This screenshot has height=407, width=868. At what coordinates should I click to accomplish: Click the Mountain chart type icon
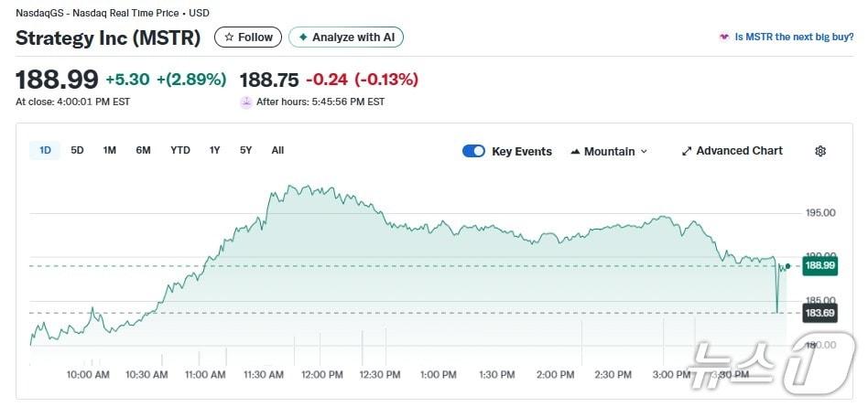[576, 151]
